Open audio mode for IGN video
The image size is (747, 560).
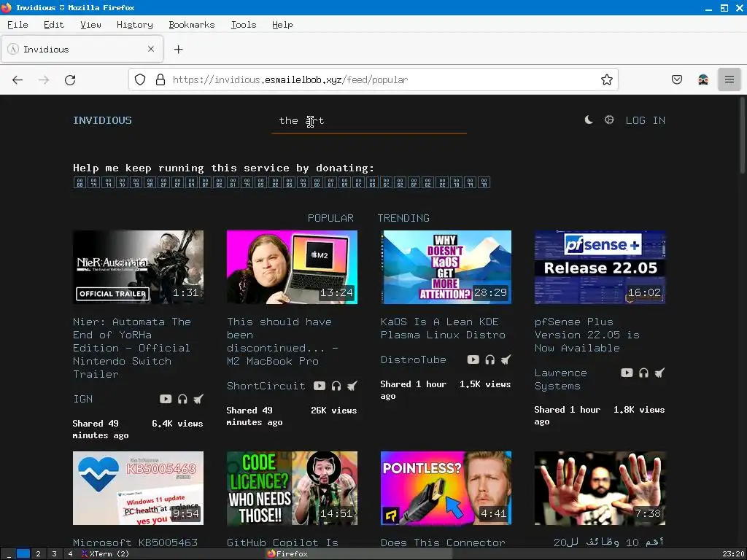(182, 399)
